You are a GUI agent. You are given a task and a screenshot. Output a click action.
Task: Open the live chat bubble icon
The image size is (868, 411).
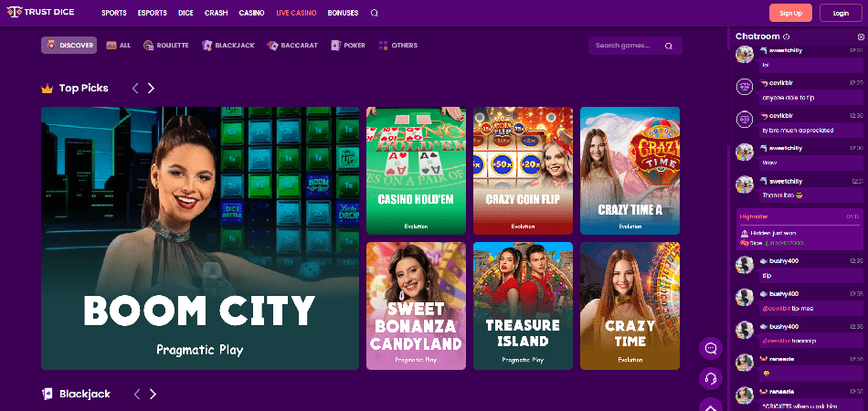coord(711,349)
